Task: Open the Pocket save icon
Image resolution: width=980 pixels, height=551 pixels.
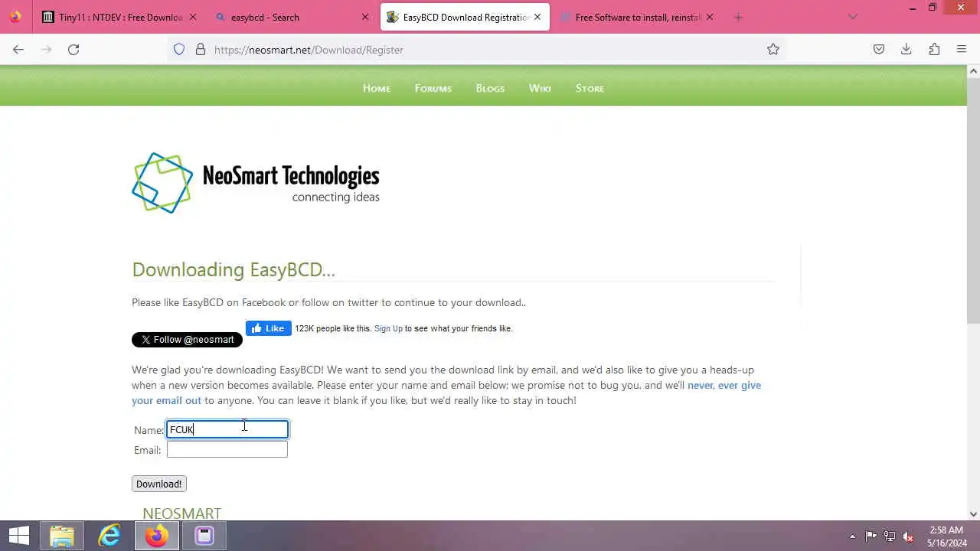Action: coord(879,49)
